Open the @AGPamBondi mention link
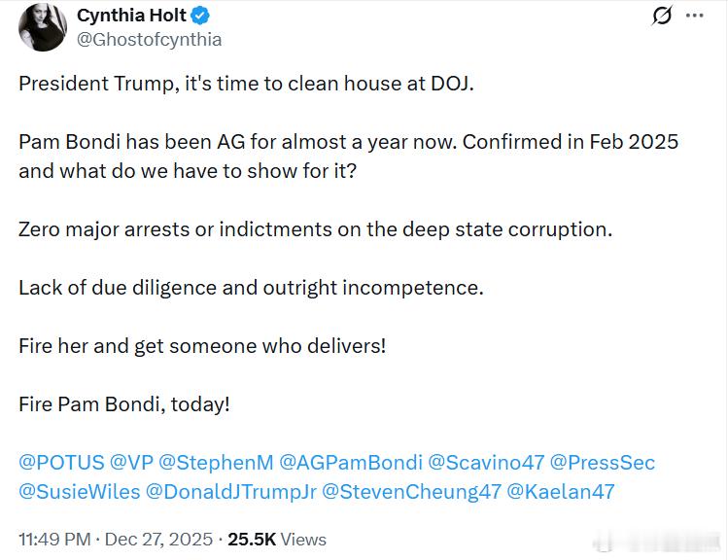The image size is (728, 560). [351, 463]
